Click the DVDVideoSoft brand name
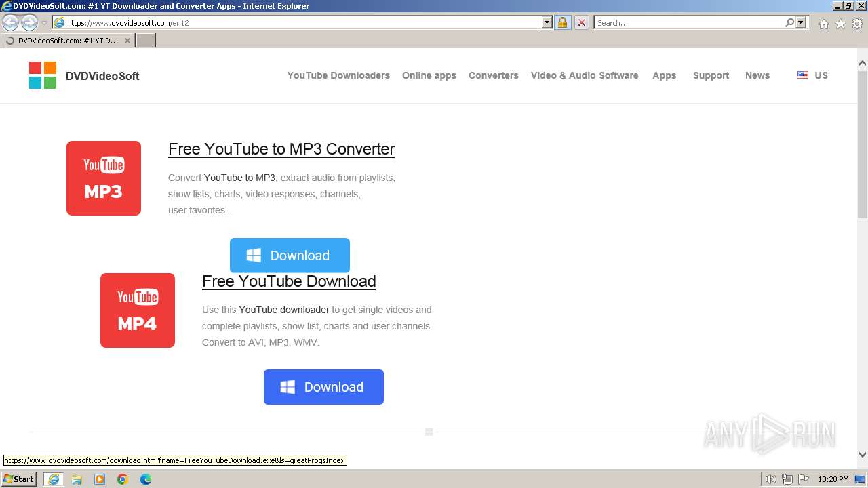This screenshot has height=488, width=868. pyautogui.click(x=102, y=76)
